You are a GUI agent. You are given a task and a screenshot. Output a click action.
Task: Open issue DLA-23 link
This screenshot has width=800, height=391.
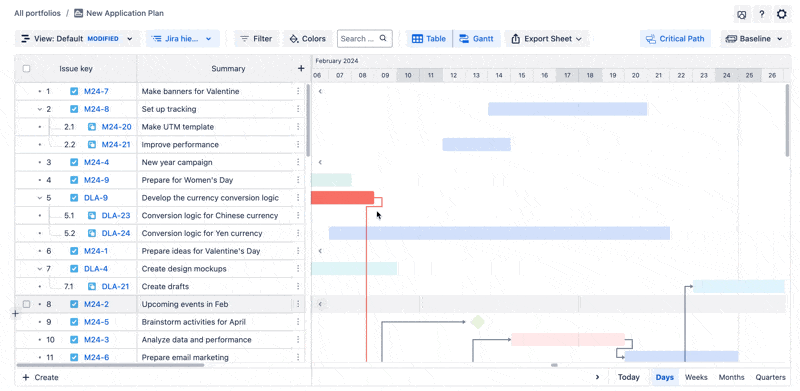click(x=116, y=215)
